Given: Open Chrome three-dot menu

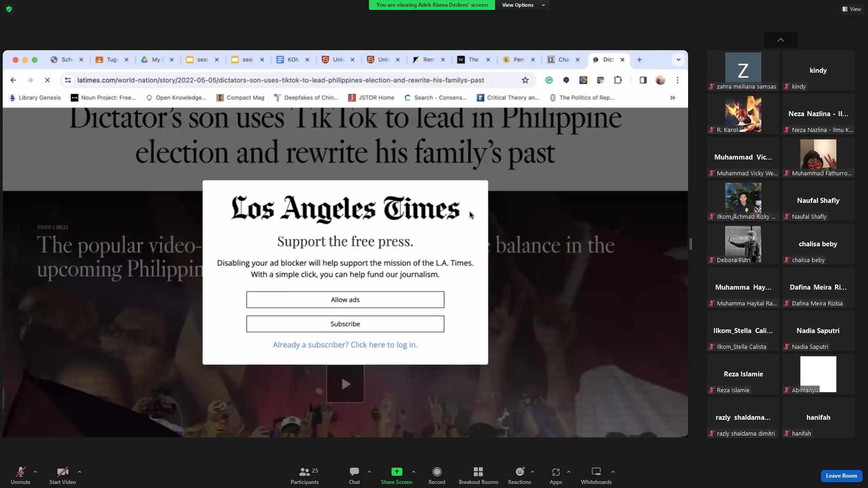Looking at the screenshot, I should (677, 80).
